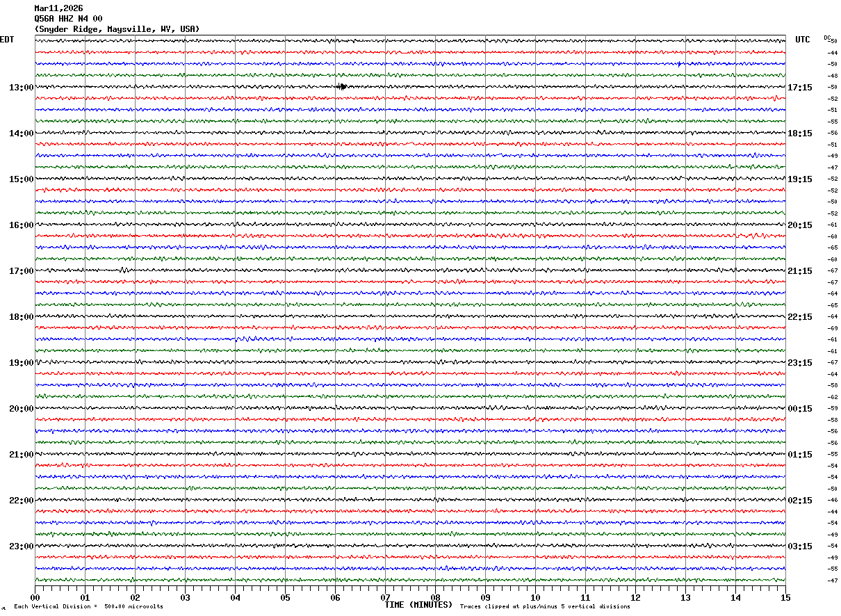Click the 'EDT' timezone label

(x=6, y=40)
